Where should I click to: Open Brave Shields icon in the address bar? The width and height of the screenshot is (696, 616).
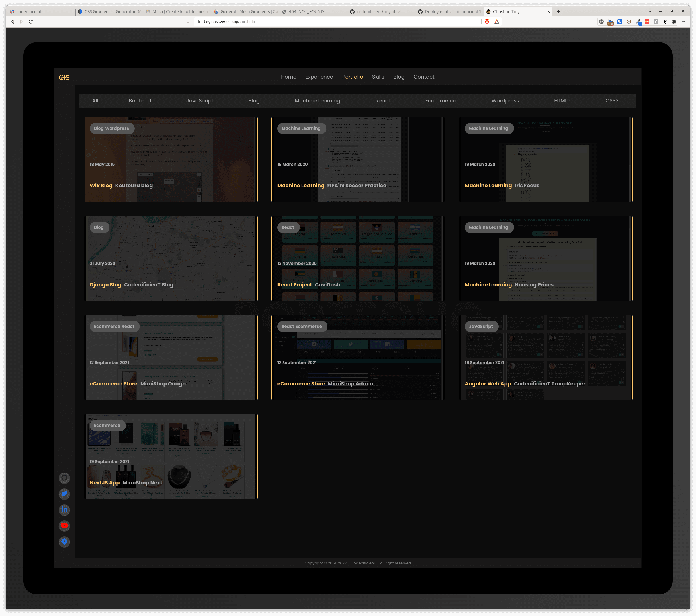click(x=487, y=21)
